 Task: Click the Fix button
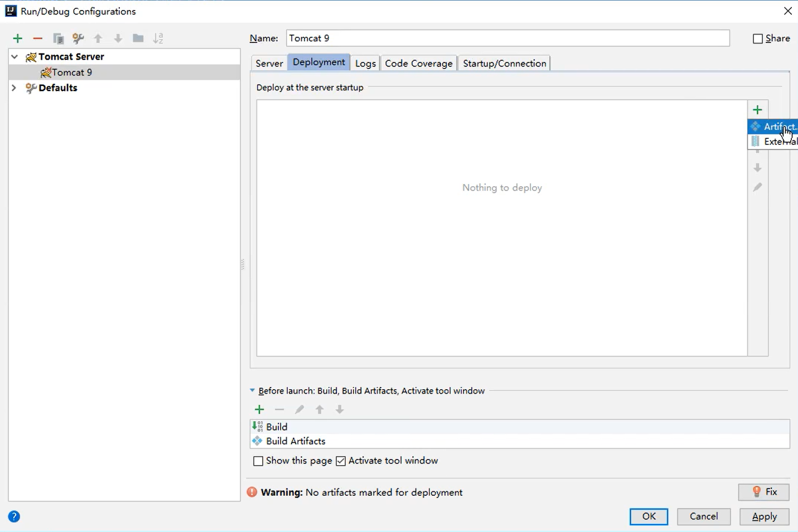pos(764,492)
